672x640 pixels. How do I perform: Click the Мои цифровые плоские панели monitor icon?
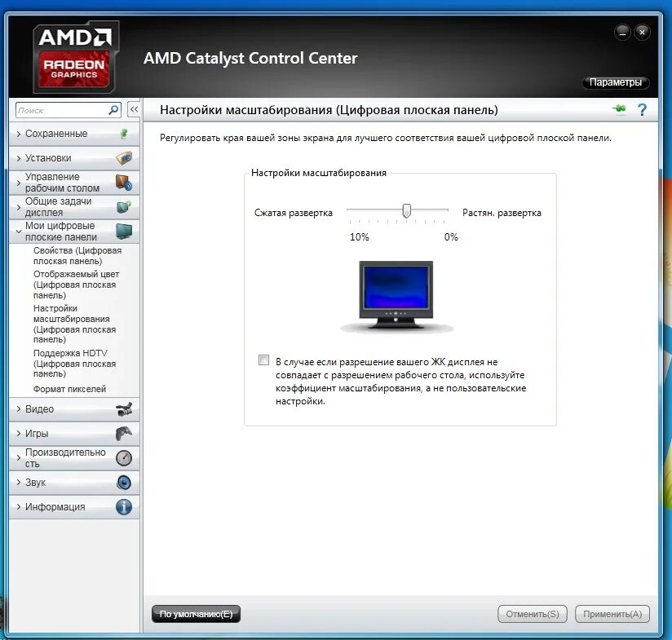[x=124, y=232]
